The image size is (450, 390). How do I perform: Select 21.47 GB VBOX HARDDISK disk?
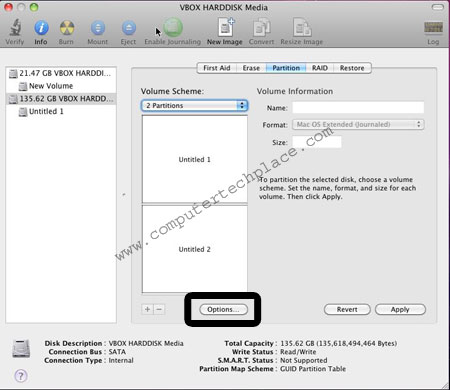(x=61, y=73)
